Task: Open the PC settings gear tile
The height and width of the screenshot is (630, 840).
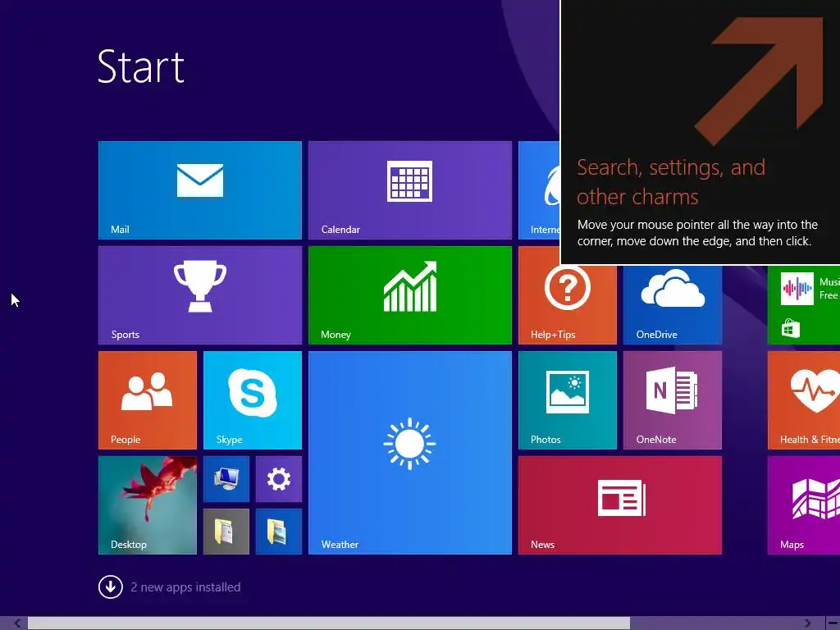Action: point(279,479)
